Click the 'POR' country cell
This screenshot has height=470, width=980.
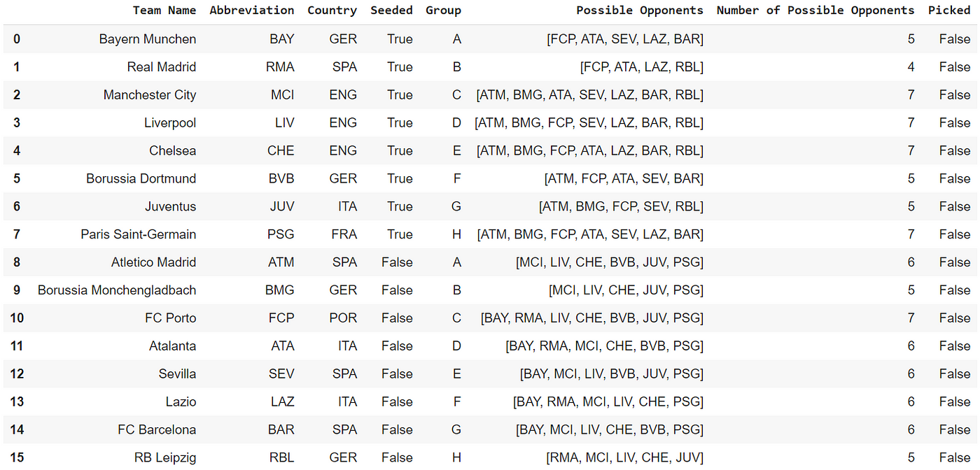pos(343,318)
